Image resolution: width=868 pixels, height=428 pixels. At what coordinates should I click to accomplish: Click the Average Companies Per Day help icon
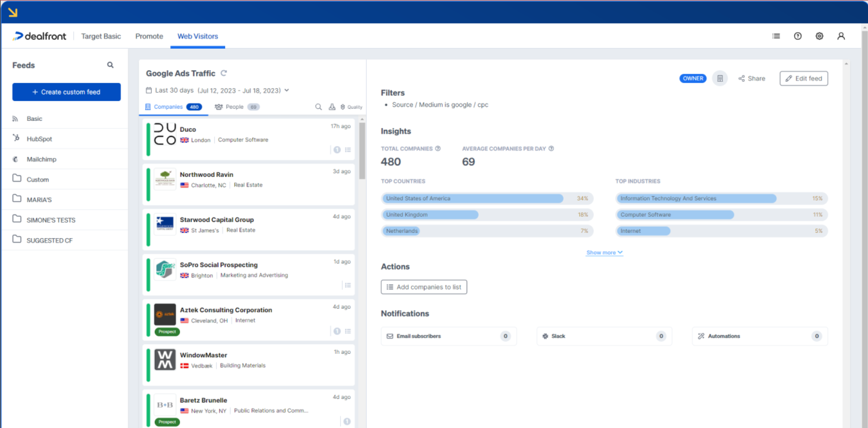click(x=551, y=149)
